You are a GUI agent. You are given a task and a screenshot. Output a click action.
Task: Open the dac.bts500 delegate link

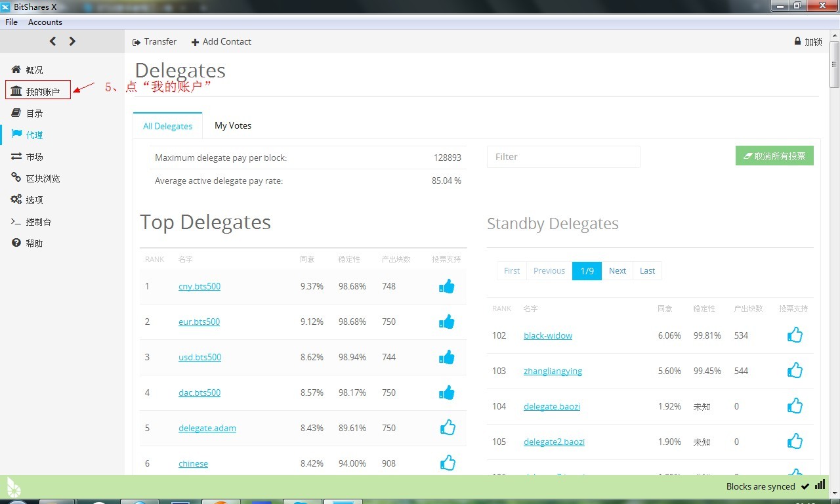[199, 392]
